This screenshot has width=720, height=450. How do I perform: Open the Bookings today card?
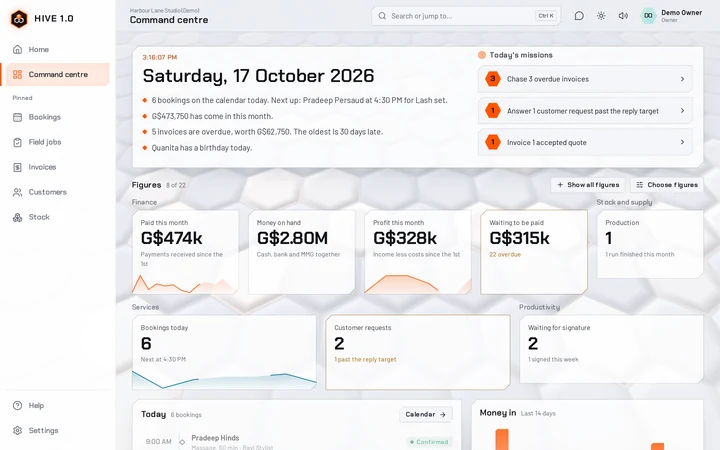pyautogui.click(x=224, y=352)
